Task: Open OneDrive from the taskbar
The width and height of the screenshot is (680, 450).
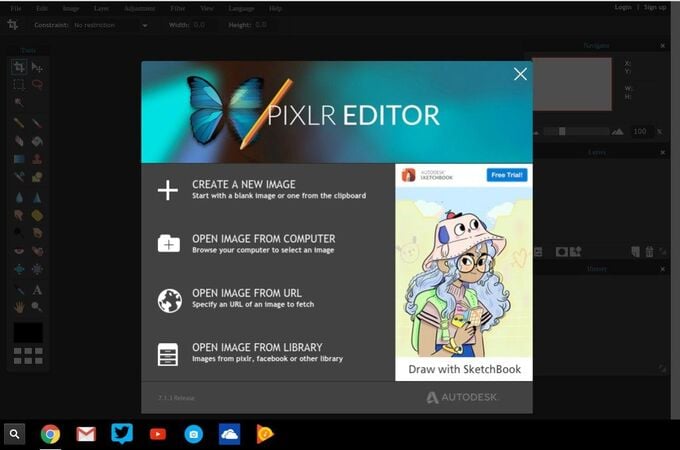Action: coord(229,434)
